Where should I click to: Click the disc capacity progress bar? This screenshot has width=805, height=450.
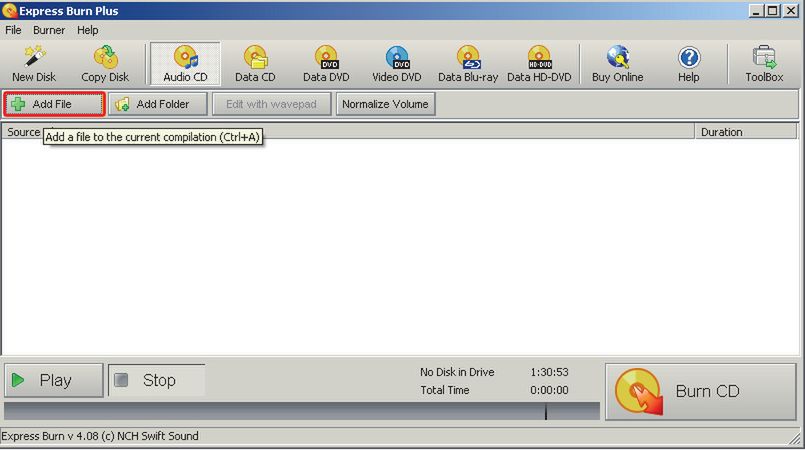pyautogui.click(x=301, y=411)
